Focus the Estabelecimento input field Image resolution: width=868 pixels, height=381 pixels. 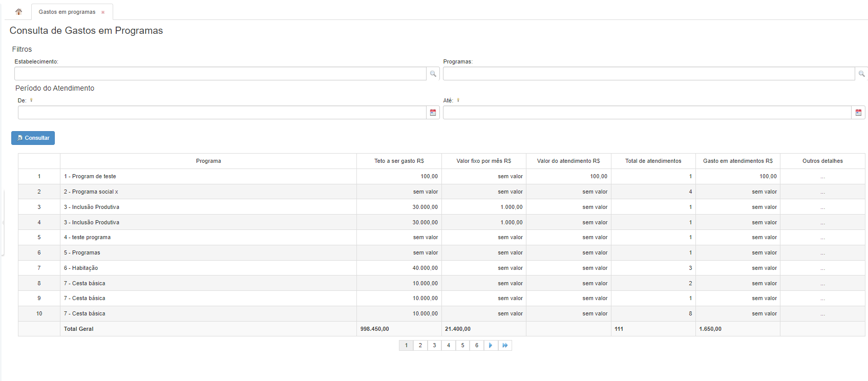tap(221, 74)
